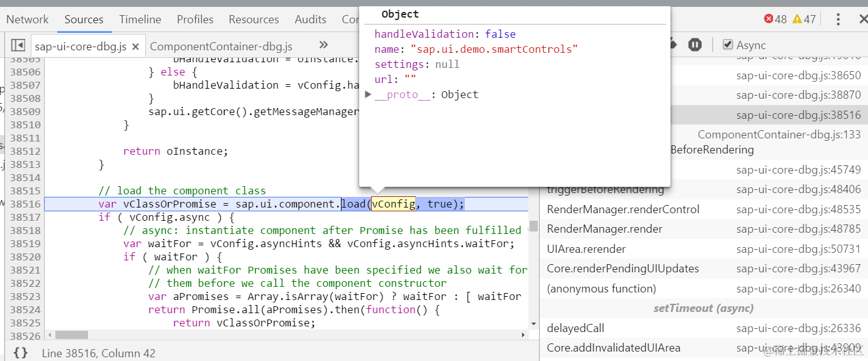Activate the sap-ui-core-dbg.js file tab
The image size is (868, 361).
tap(81, 46)
